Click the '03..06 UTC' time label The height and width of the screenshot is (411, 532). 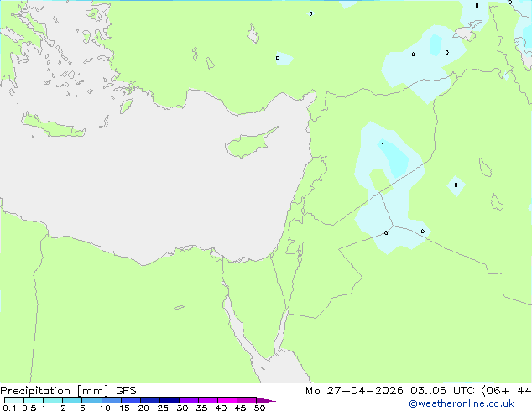(441, 391)
